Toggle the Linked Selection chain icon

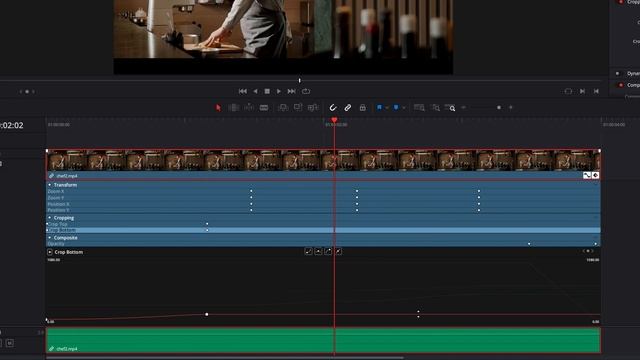pos(347,108)
